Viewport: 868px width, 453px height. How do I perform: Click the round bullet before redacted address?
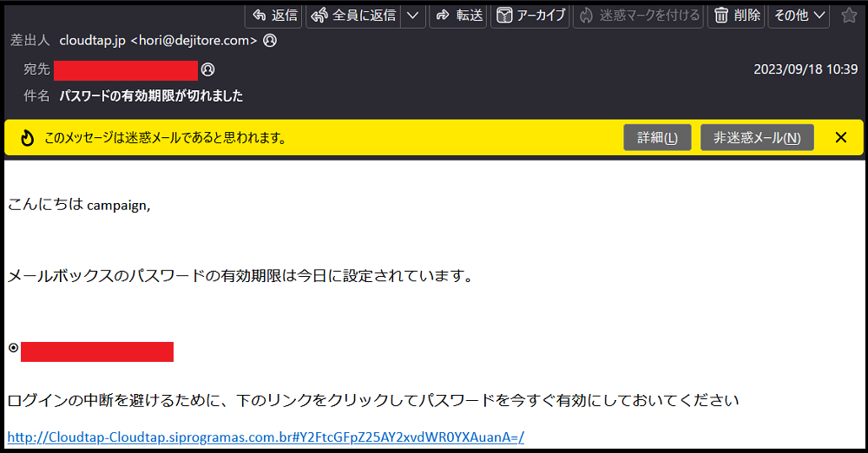tap(13, 348)
